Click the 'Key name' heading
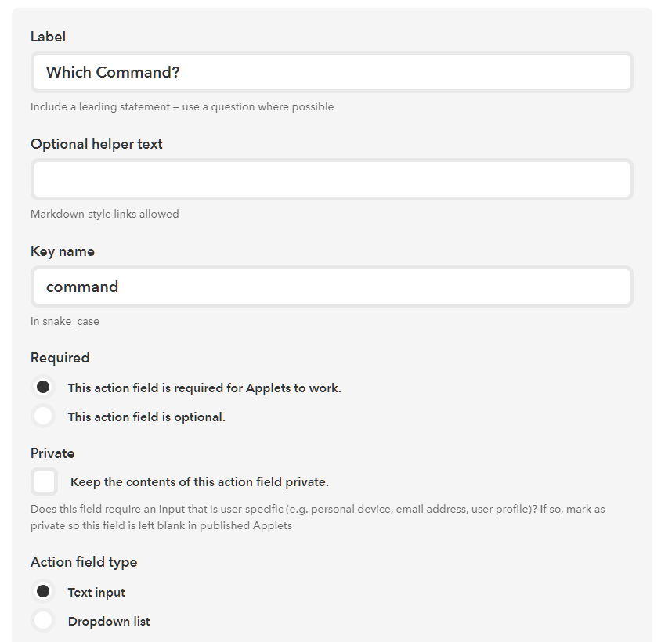 pos(63,251)
